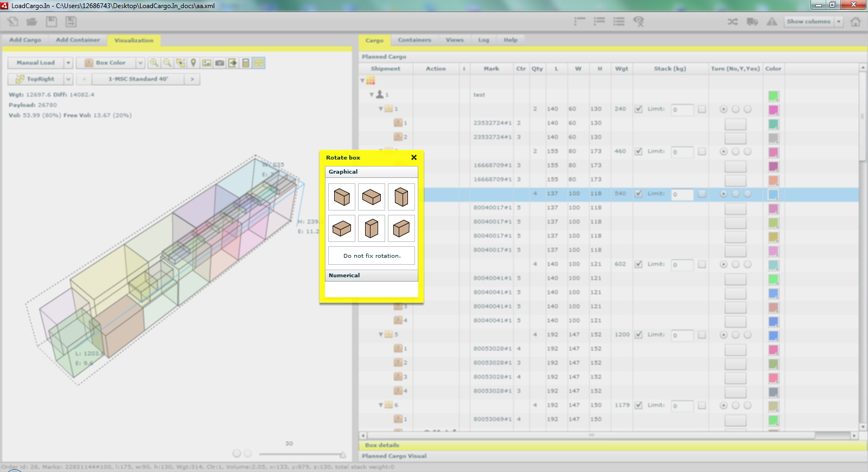Select the top-left box orientation in Rotate box

coord(342,197)
